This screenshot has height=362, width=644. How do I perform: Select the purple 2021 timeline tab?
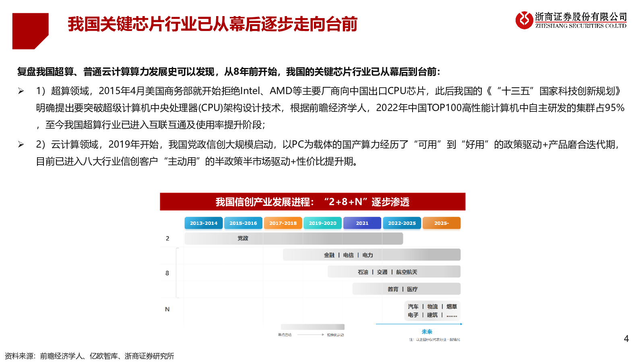coord(362,223)
